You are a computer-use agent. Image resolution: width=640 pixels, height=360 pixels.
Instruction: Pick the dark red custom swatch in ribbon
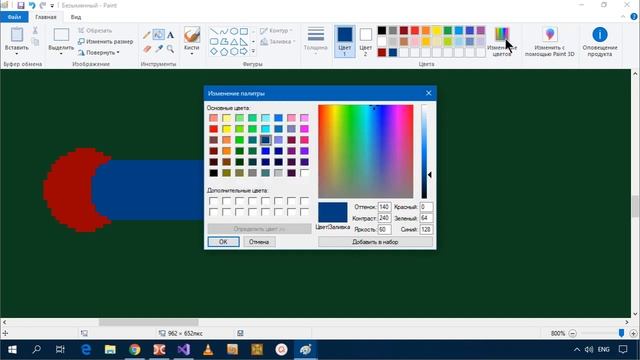(x=382, y=52)
